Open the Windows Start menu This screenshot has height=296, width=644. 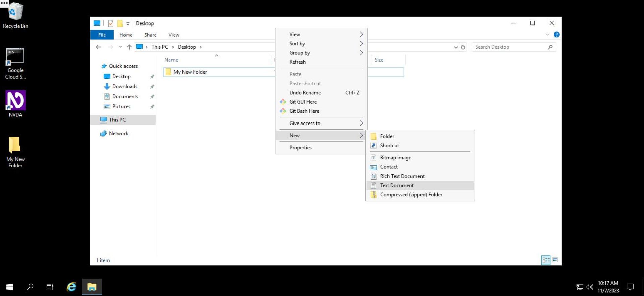10,287
